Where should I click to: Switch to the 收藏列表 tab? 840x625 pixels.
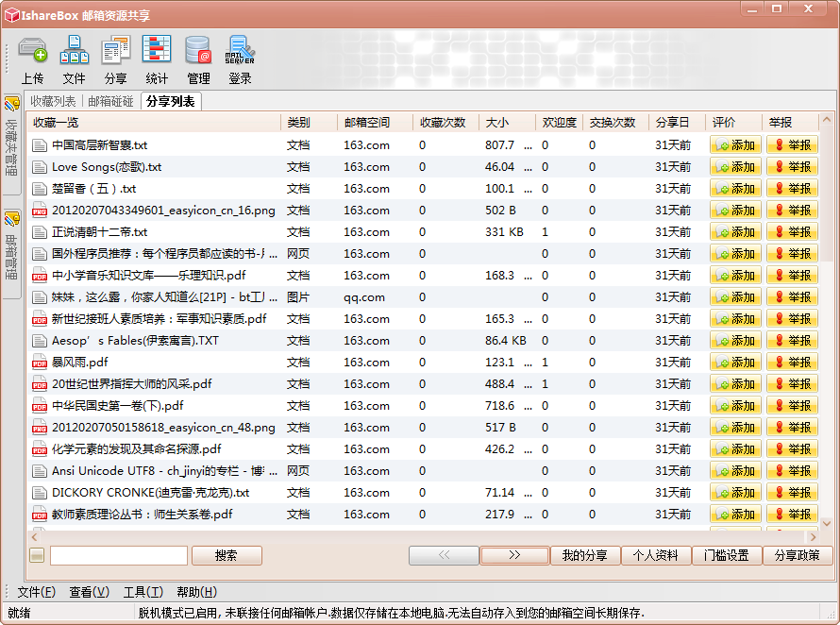pos(53,101)
